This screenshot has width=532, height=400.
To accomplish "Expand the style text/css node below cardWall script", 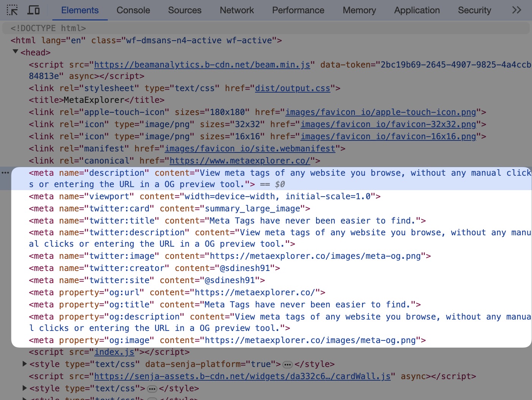I will click(25, 388).
